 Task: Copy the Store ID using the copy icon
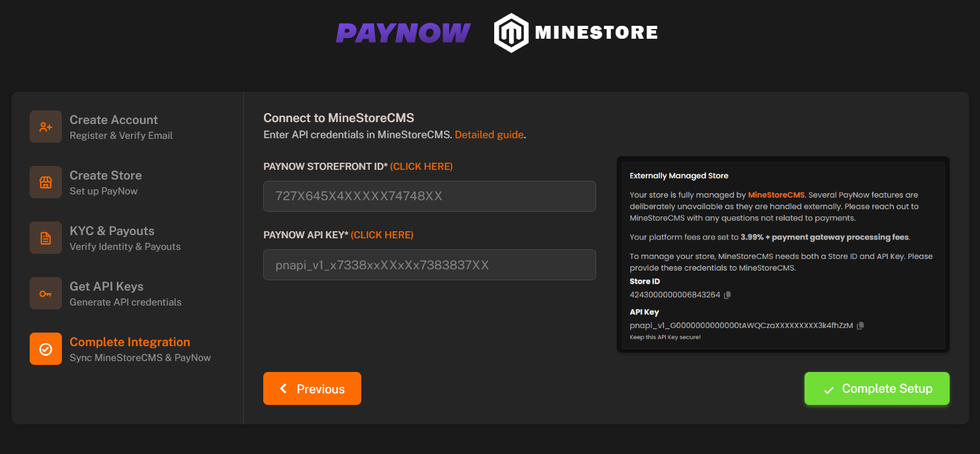click(x=728, y=294)
